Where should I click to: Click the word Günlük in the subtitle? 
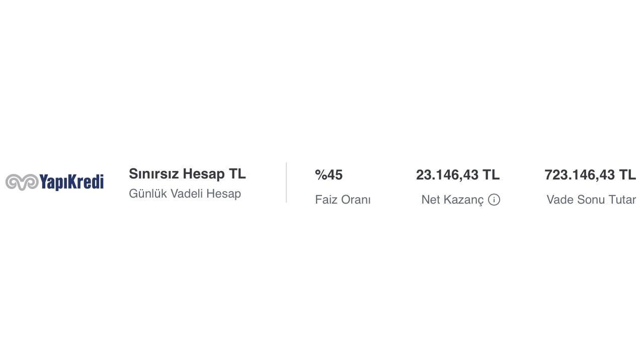[x=148, y=194]
